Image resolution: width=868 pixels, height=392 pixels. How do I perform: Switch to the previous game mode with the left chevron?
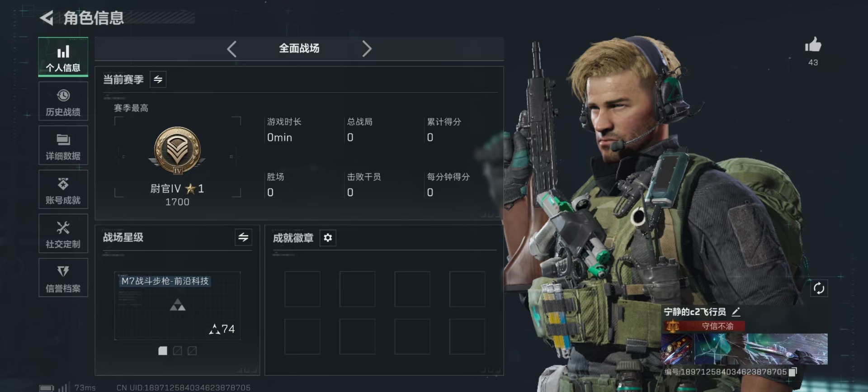coord(232,49)
